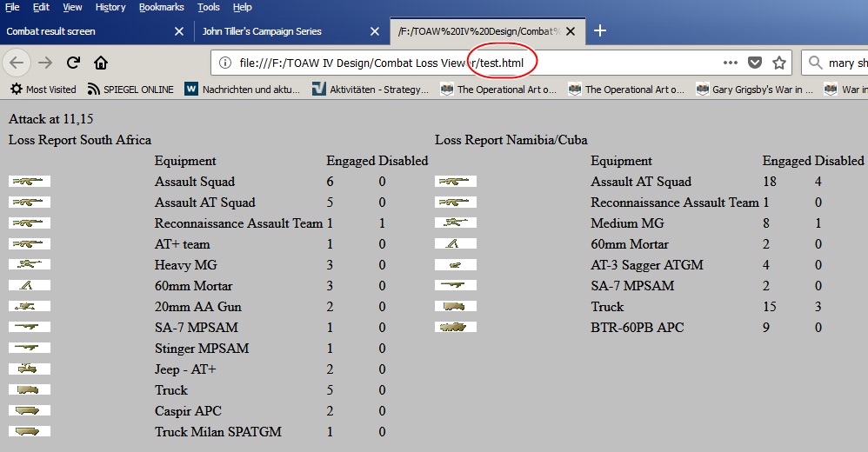Click 'AT+ team' equipment name
This screenshot has width=868, height=452.
pos(182,244)
